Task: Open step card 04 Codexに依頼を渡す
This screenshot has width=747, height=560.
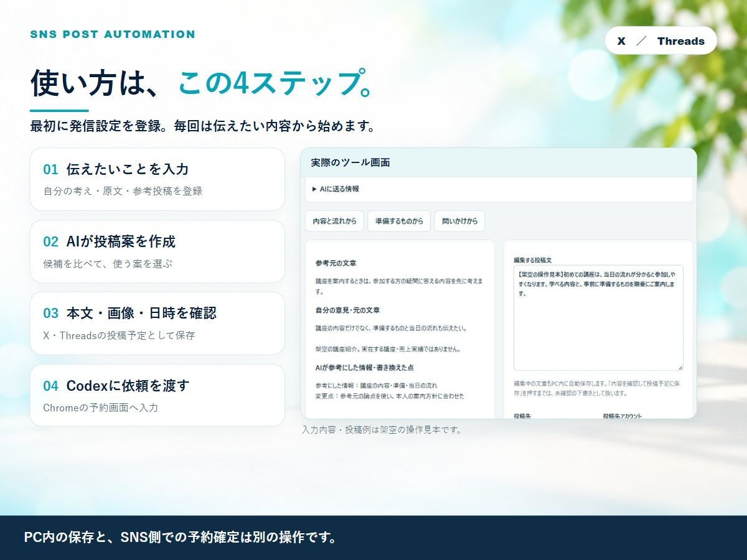Action: point(157,396)
